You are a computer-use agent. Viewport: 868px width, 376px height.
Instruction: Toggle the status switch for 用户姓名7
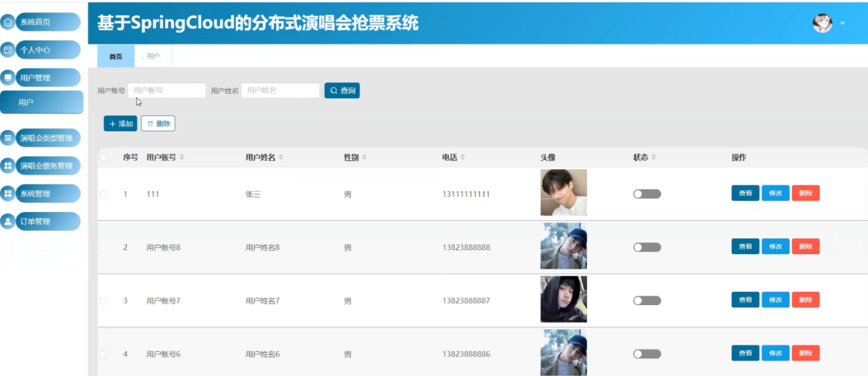coord(647,300)
